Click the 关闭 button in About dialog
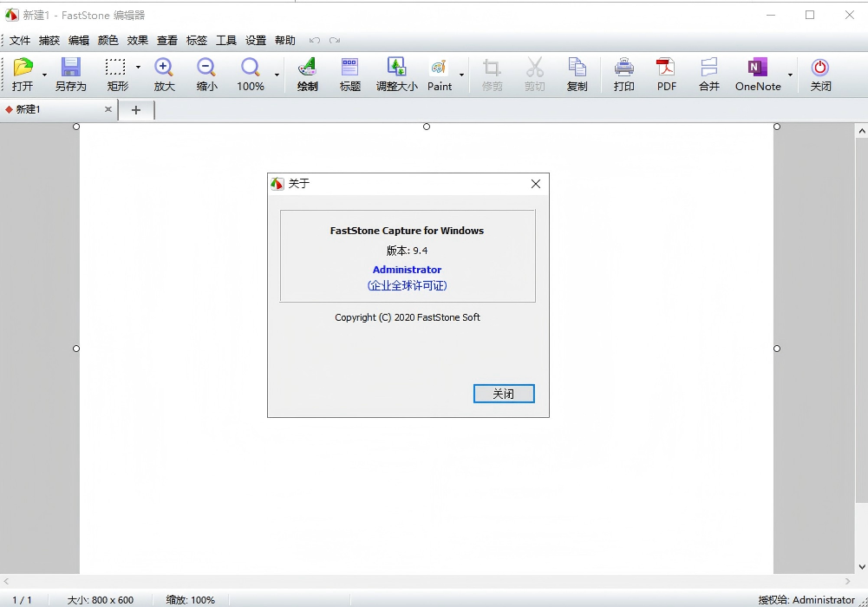Screen dimensions: 868x607 click(504, 394)
